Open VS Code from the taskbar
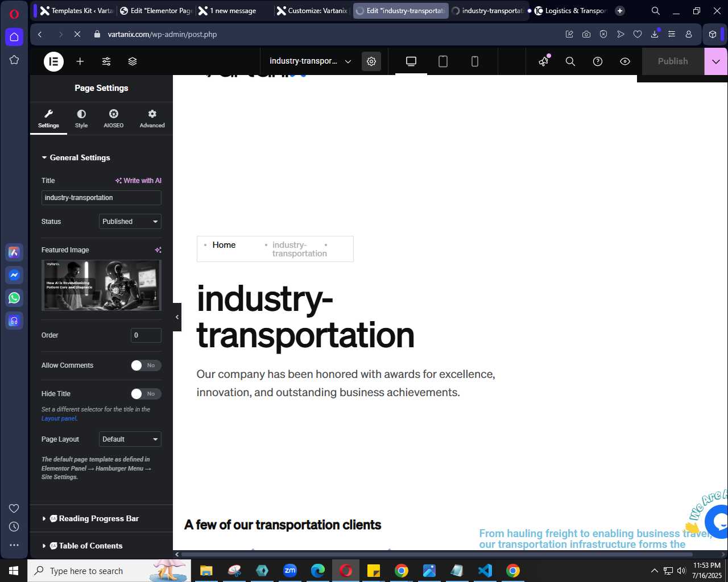728x582 pixels. click(485, 571)
